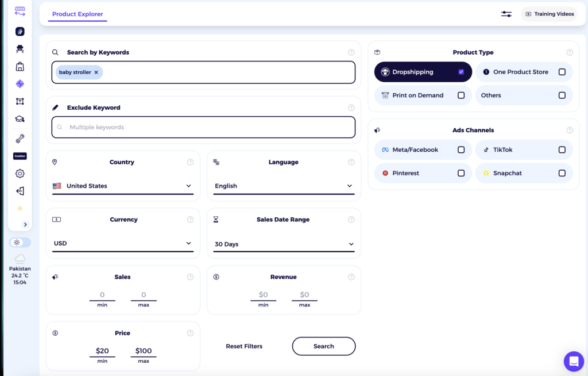This screenshot has width=588, height=376.
Task: Enable the Meta/Facebook ads channel
Action: (x=461, y=149)
